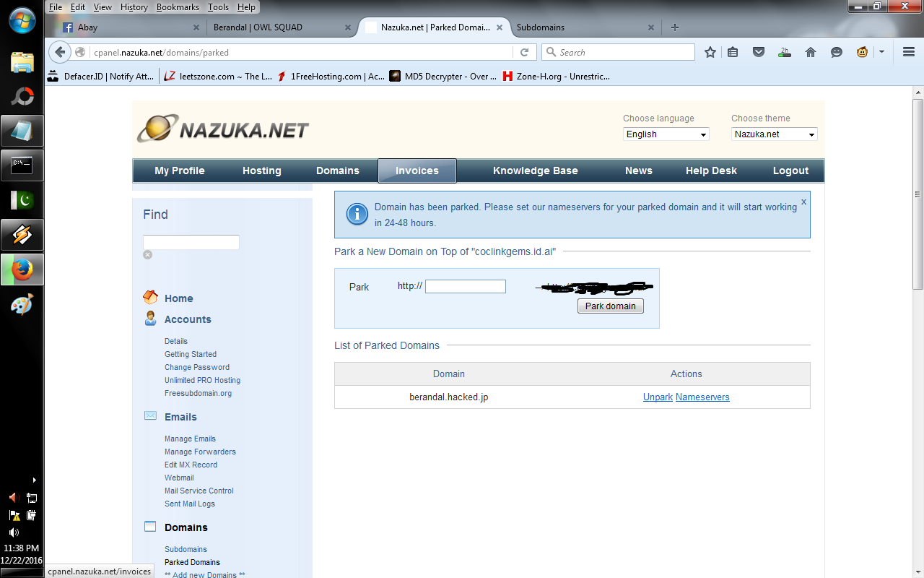Open Notepad from taskbar
The image size is (924, 578).
(22, 131)
